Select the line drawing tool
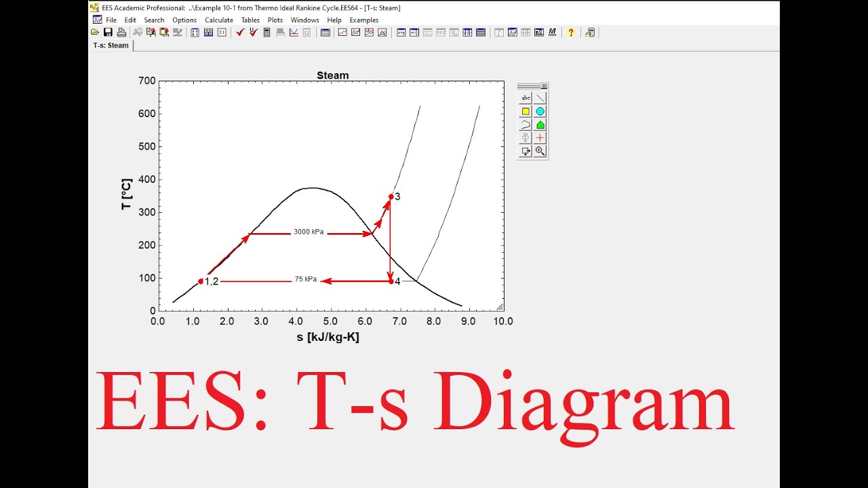This screenshot has height=488, width=868. point(540,98)
